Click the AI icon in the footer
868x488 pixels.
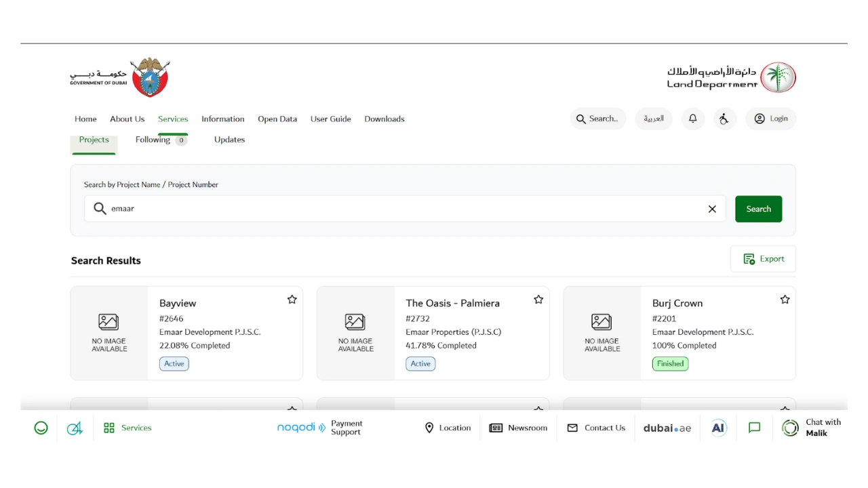click(x=717, y=428)
